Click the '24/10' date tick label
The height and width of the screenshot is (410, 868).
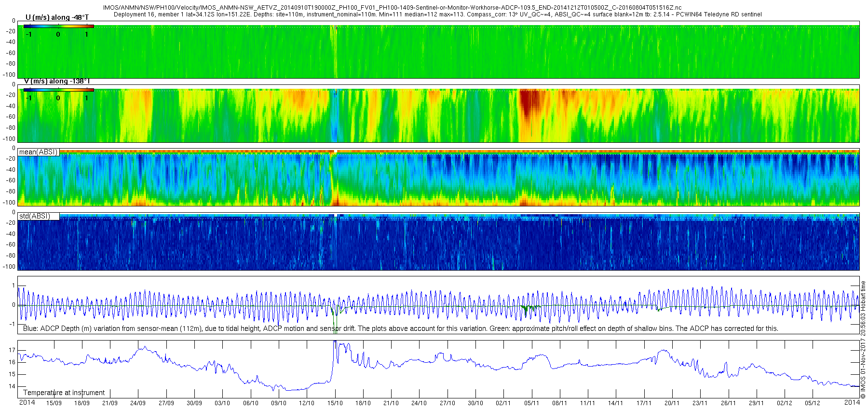coord(419,403)
